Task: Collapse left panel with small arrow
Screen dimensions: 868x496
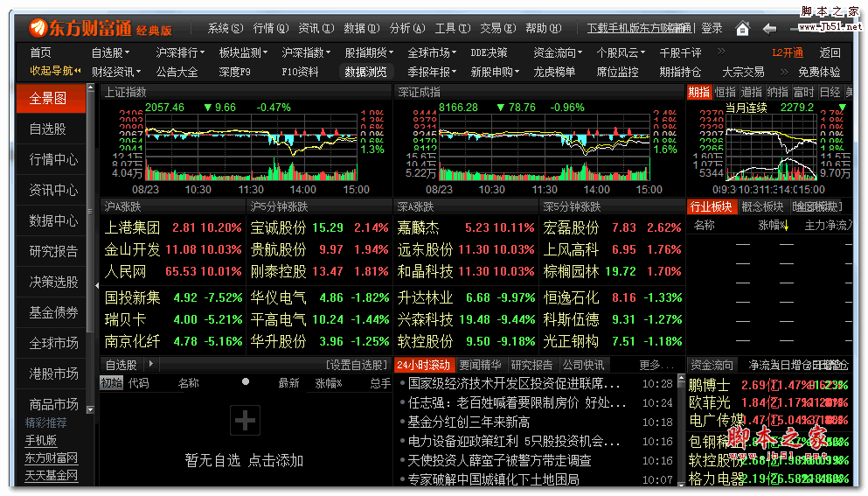Action: point(97,285)
